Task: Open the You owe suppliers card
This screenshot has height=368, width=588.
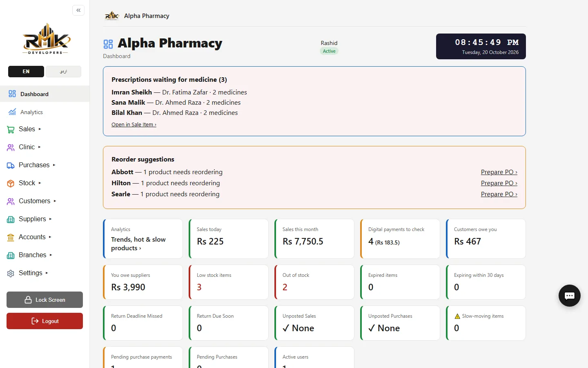Action: (143, 282)
